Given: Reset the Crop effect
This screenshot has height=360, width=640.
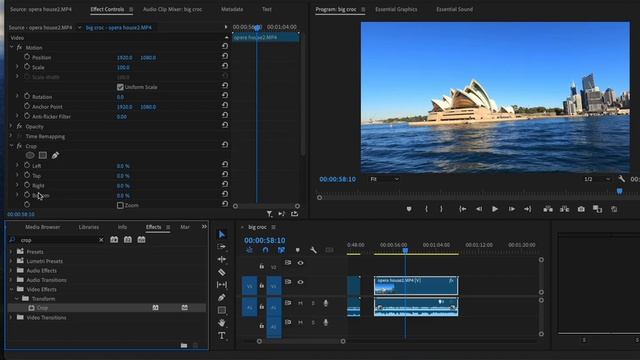Looking at the screenshot, I should tap(224, 144).
